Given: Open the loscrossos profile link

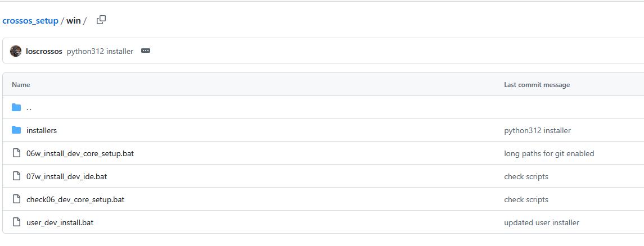Looking at the screenshot, I should (x=44, y=51).
